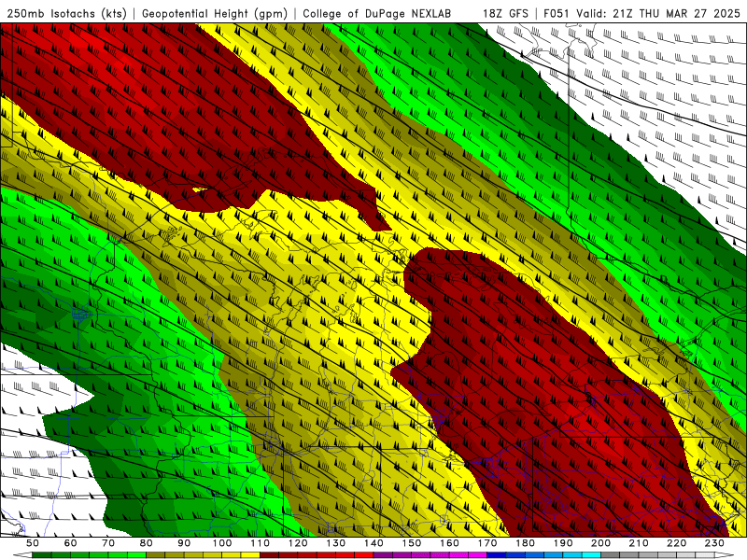The image size is (747, 560).
Task: Click the 190 label on the color scale
Action: tap(563, 543)
